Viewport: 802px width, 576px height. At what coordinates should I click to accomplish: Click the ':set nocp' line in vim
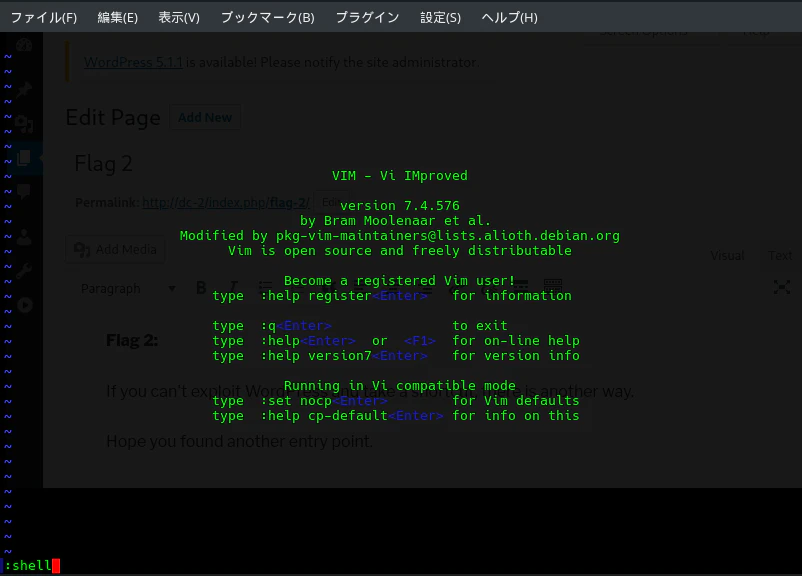[x=396, y=401]
